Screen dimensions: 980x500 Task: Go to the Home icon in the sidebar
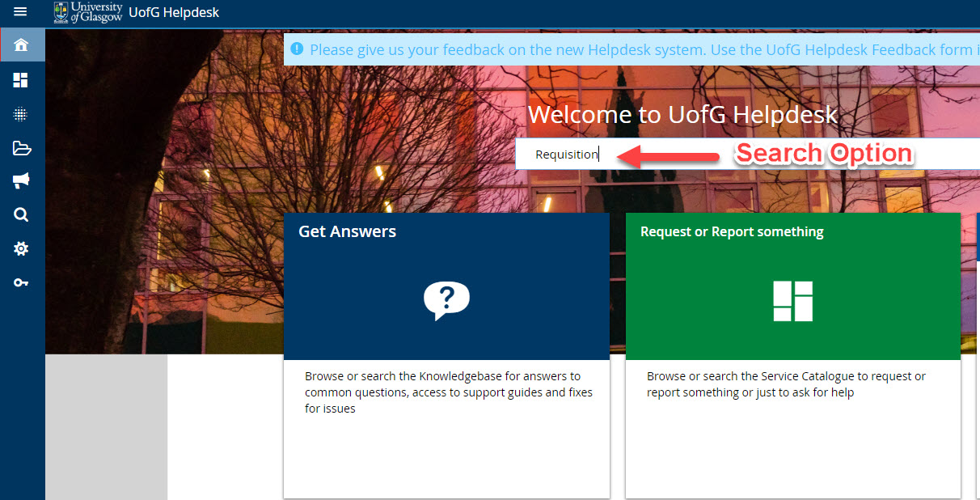pyautogui.click(x=21, y=44)
